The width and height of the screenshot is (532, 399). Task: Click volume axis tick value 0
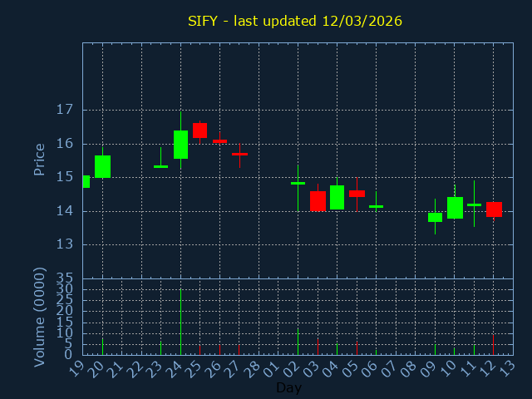tap(68, 355)
